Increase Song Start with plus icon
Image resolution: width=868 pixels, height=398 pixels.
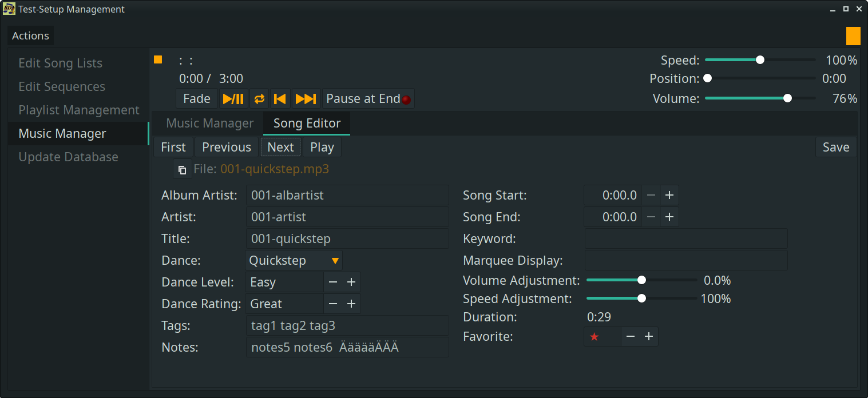669,196
